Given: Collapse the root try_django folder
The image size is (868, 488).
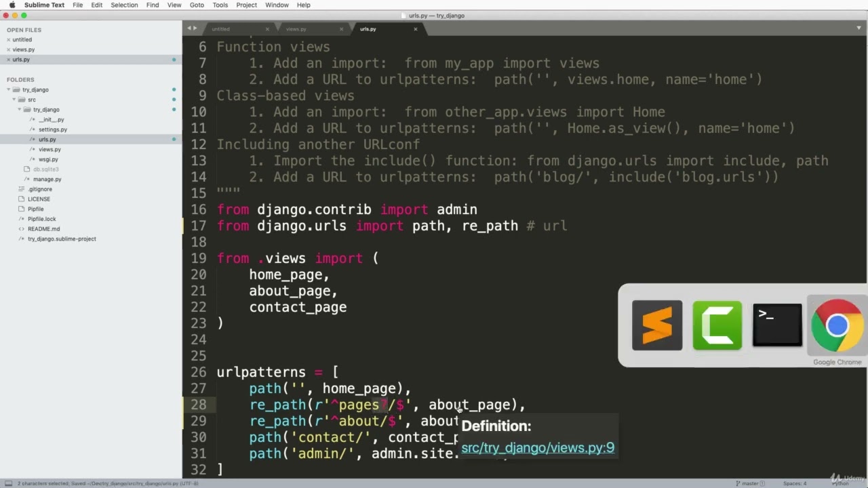Looking at the screenshot, I should click(x=9, y=89).
